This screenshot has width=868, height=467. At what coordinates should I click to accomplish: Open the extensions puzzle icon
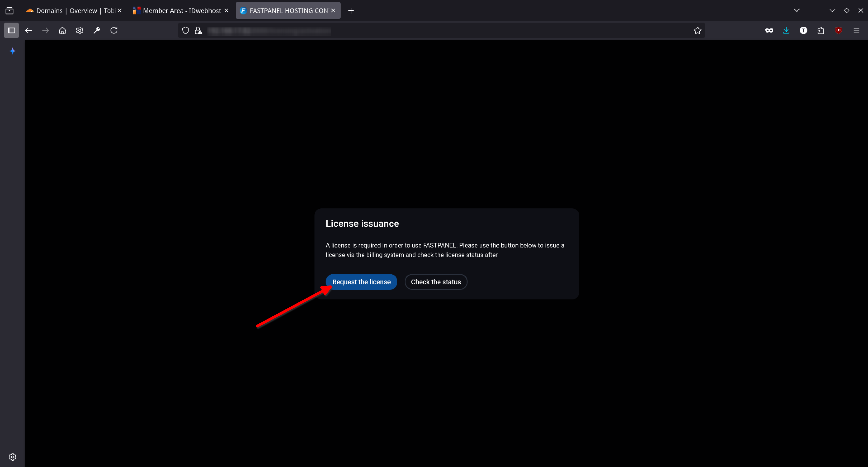tap(821, 31)
